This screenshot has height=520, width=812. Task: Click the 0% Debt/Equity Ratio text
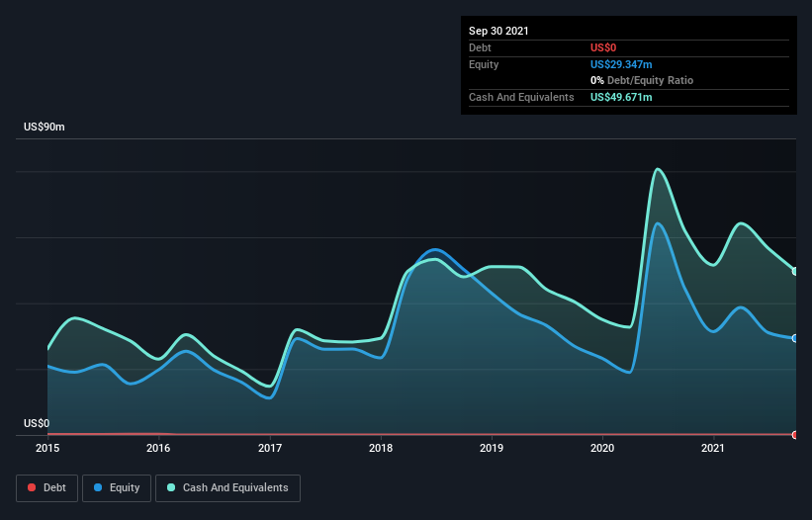click(x=642, y=81)
